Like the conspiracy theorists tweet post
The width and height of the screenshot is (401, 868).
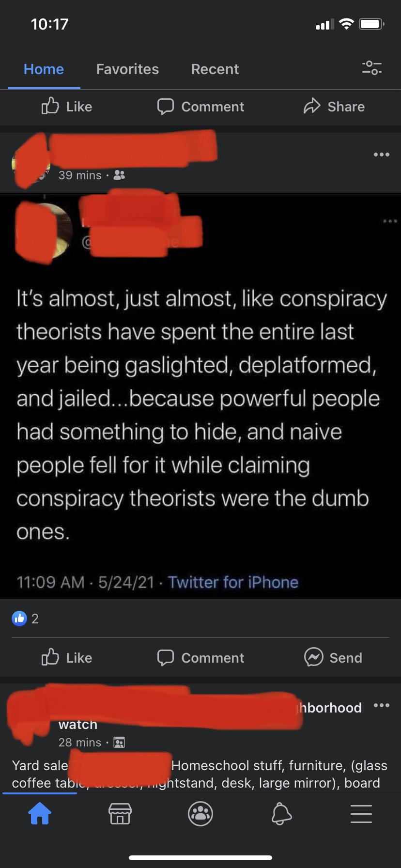pos(67,657)
